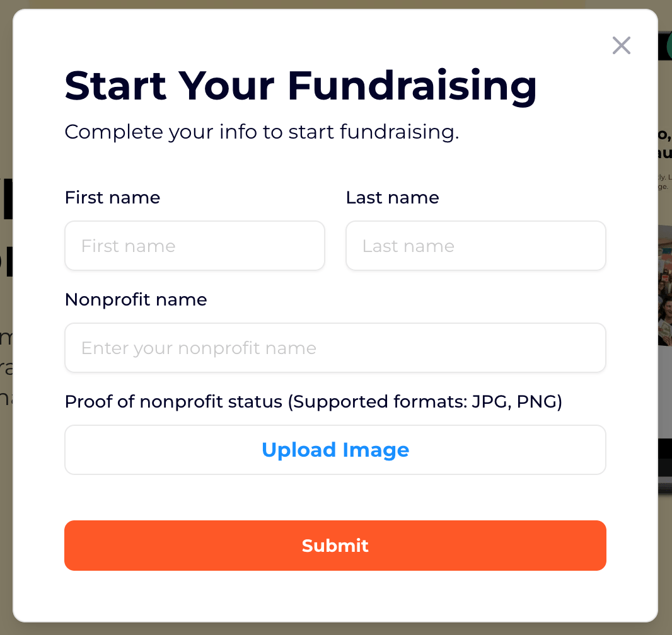Click the proof of nonprofit status label
This screenshot has height=635, width=672.
coord(313,401)
